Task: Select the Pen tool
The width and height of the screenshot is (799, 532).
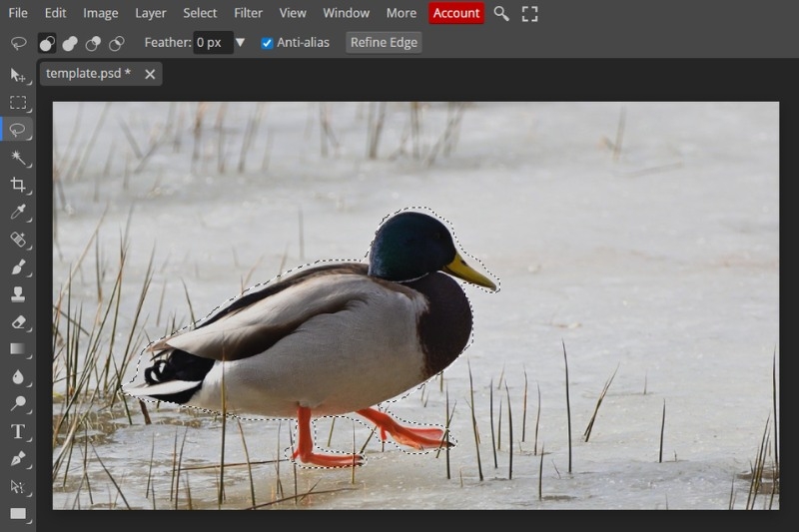Action: coord(18,459)
